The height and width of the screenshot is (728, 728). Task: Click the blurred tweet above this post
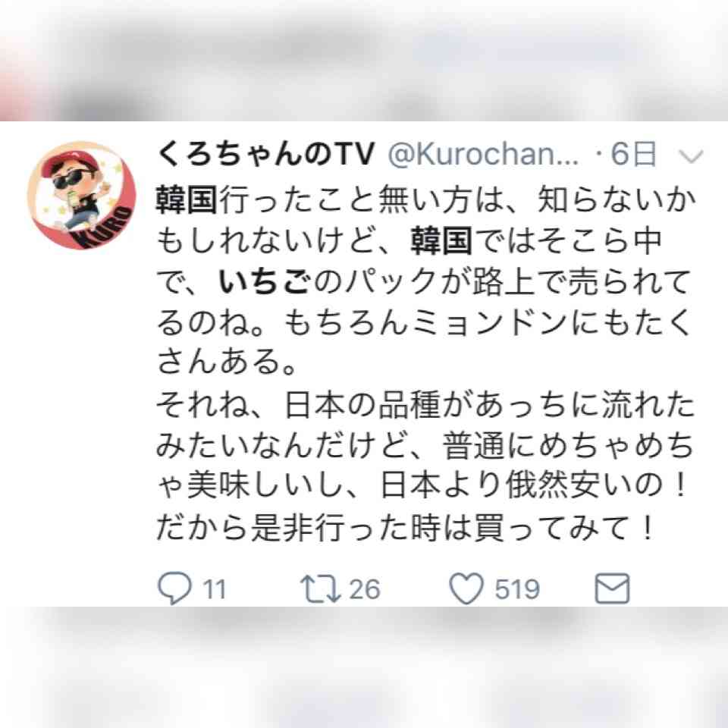364,61
